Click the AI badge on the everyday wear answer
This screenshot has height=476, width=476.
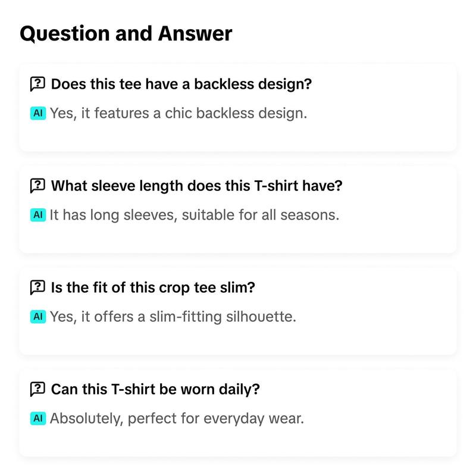[x=38, y=418]
